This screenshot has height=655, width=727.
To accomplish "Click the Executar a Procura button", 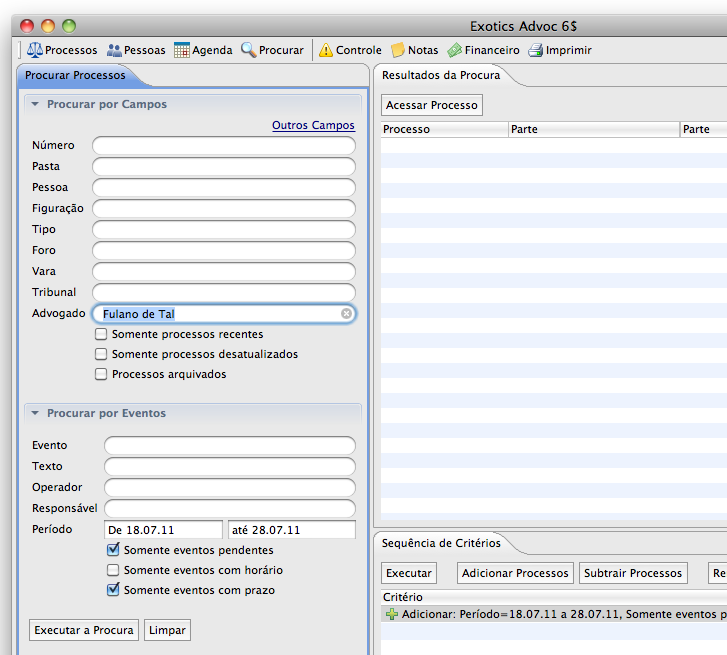I will click(84, 630).
